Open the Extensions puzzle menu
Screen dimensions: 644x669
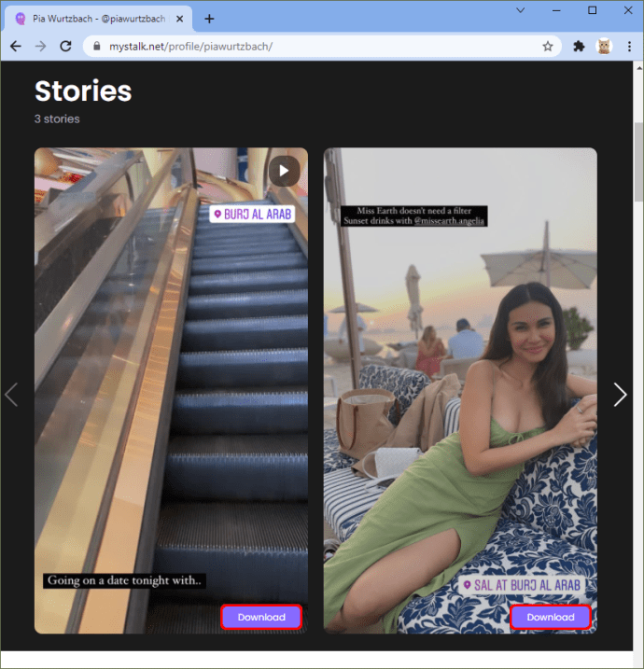pyautogui.click(x=579, y=46)
